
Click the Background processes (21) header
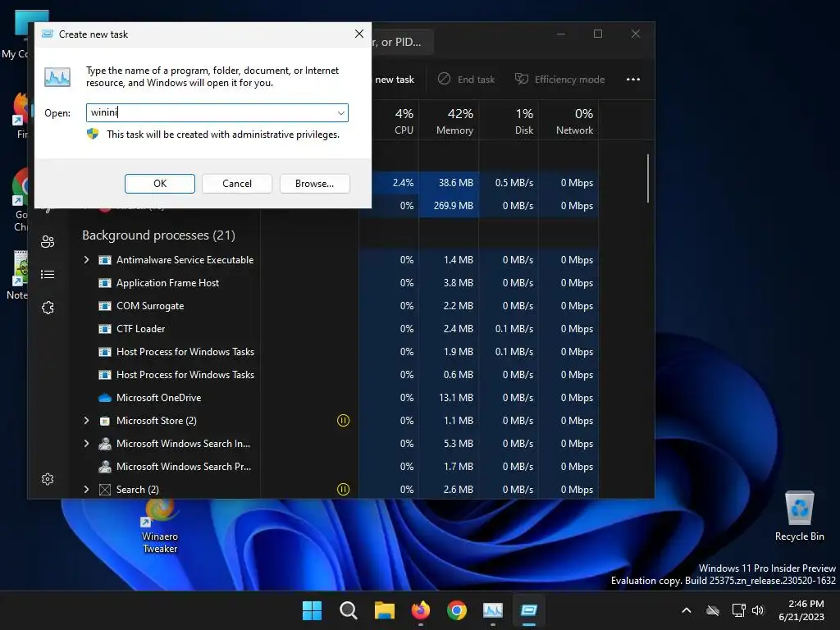coord(158,235)
